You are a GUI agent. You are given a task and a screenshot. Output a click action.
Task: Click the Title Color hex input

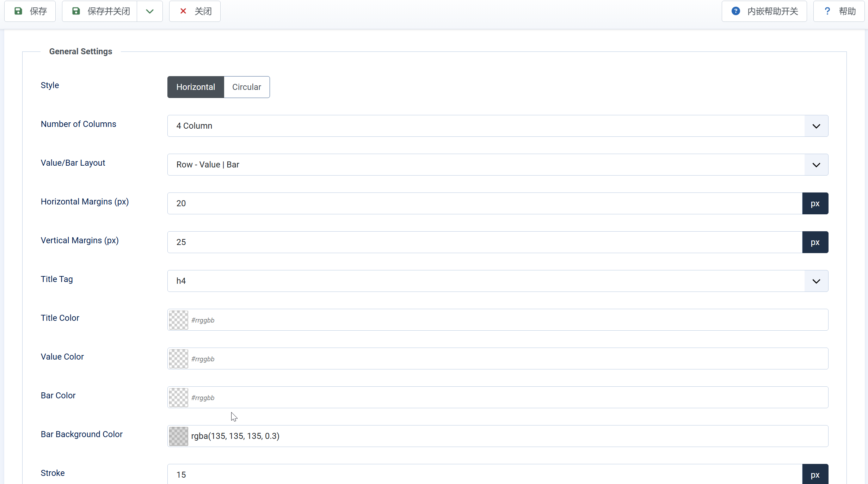(507, 320)
